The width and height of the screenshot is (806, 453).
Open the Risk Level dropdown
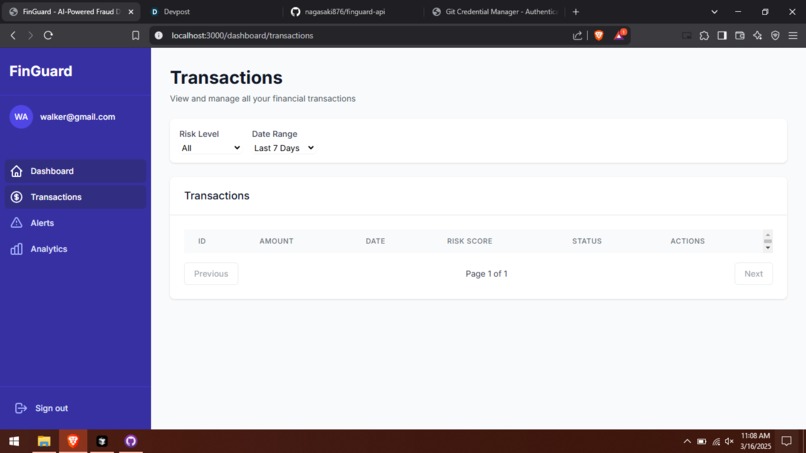(210, 148)
